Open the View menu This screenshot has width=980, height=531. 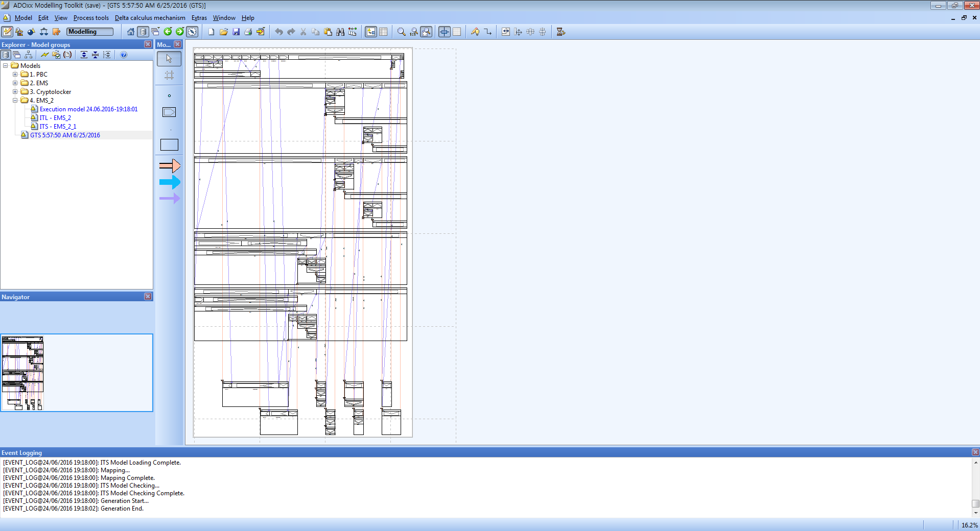click(61, 18)
